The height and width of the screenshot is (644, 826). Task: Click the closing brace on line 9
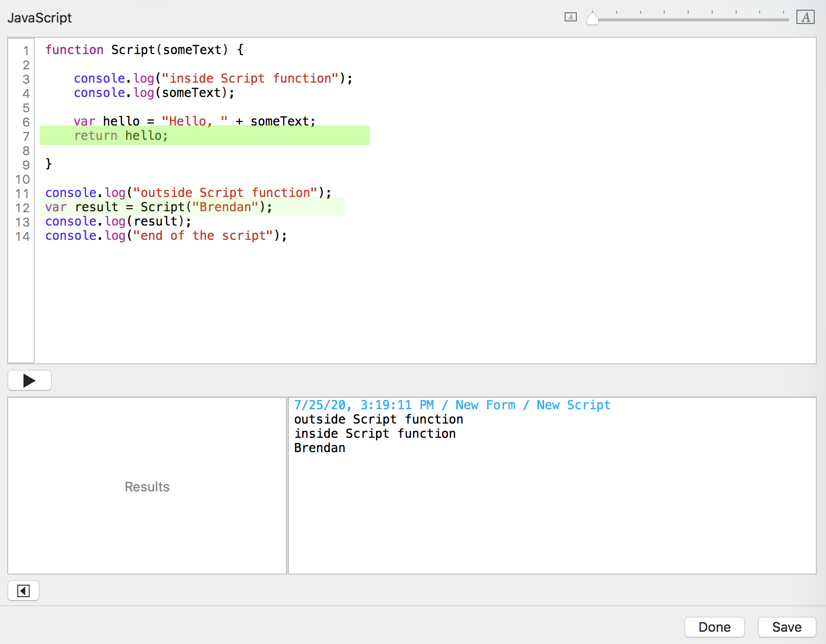pos(48,164)
